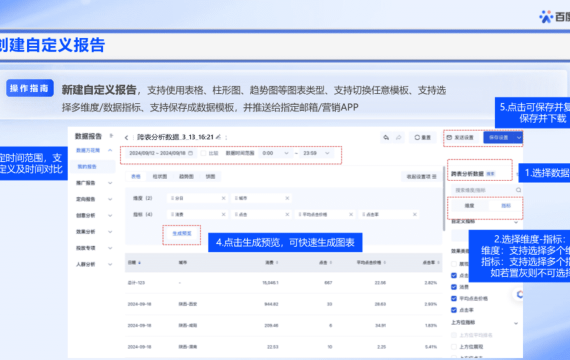Sort the table by the 消费 column icon

click(x=277, y=263)
